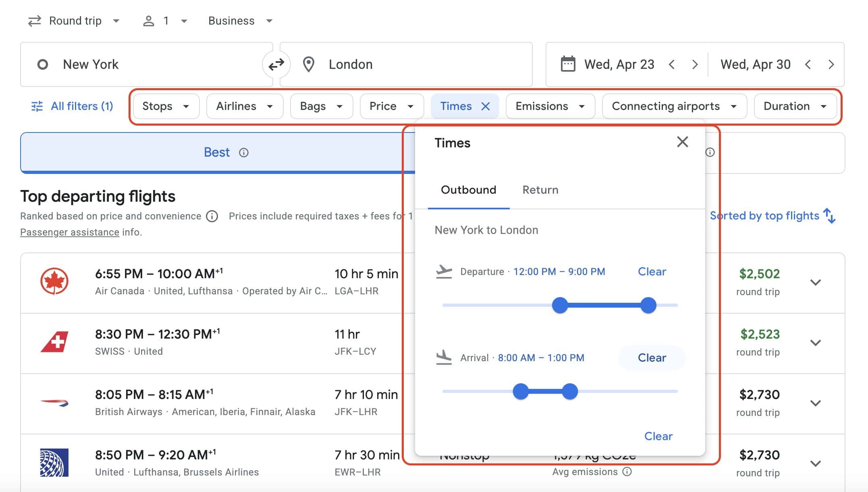This screenshot has width=868, height=492.
Task: Expand the Air Canada flight details chevron
Action: [x=815, y=282]
